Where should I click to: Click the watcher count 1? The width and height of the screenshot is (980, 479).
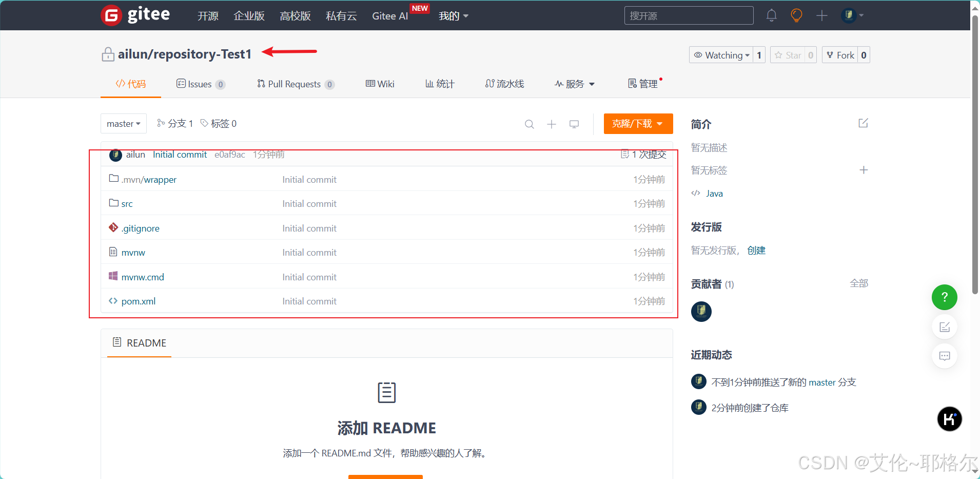759,55
